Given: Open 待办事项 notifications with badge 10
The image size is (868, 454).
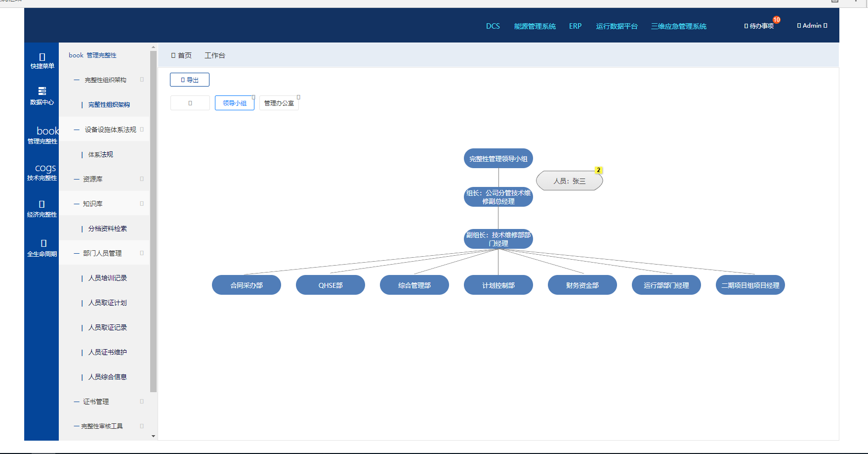Looking at the screenshot, I should [x=761, y=26].
